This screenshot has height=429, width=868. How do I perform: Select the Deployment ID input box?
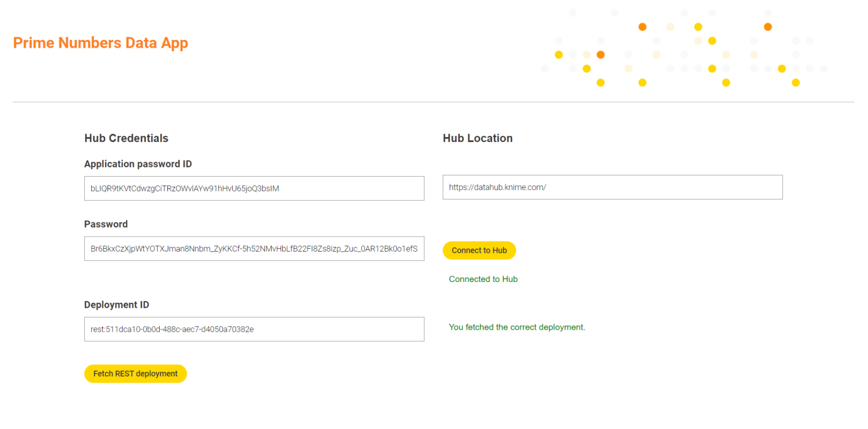tap(254, 329)
